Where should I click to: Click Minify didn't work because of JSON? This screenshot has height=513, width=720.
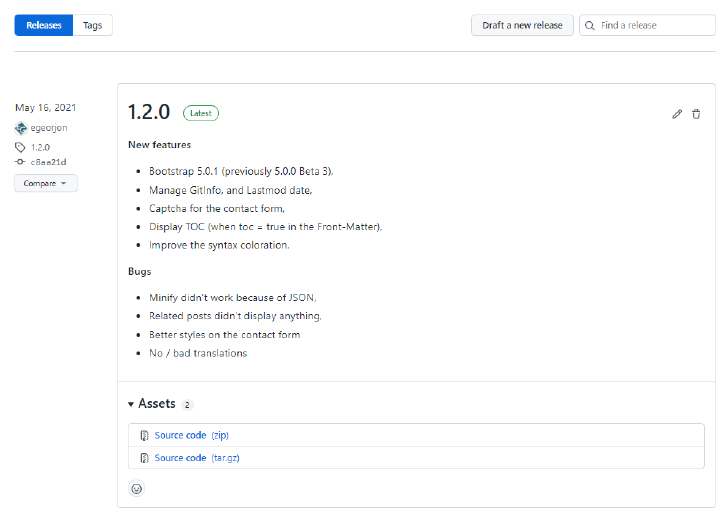233,298
